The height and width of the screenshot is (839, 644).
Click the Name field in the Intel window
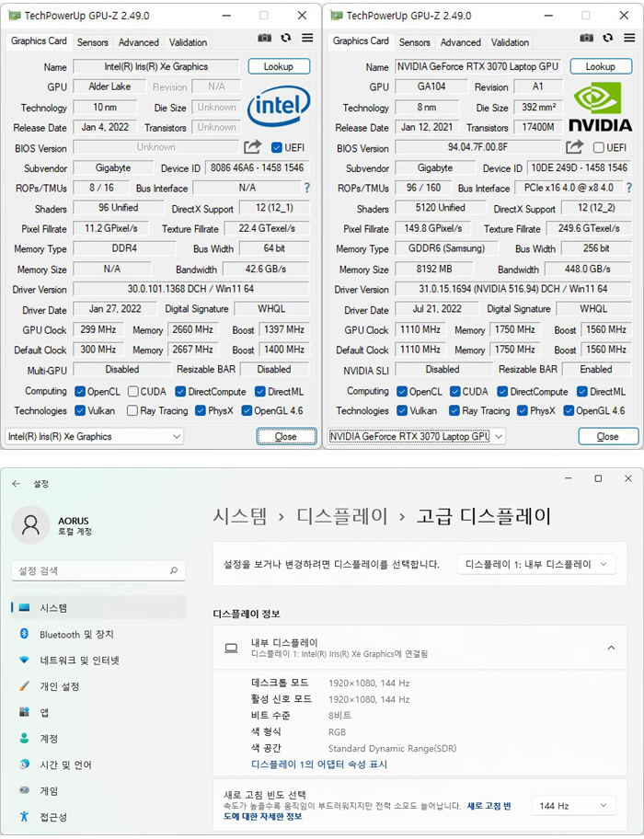pyautogui.click(x=156, y=66)
